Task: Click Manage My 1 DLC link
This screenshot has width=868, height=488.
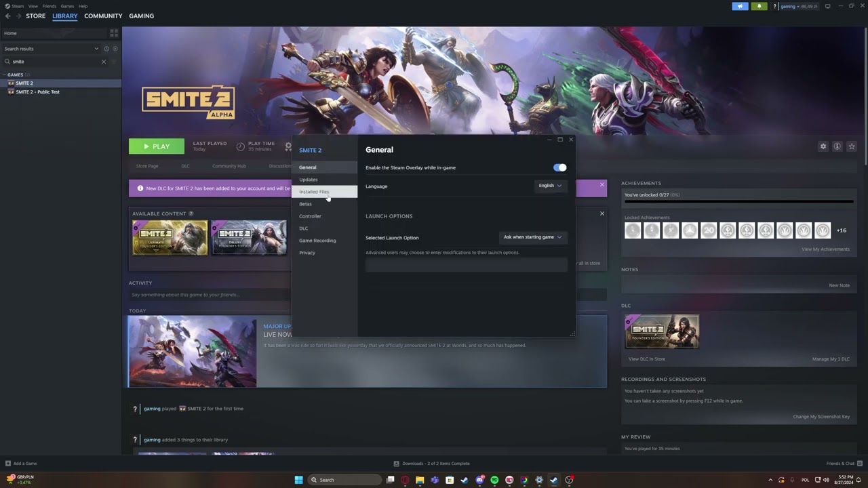Action: (831, 359)
